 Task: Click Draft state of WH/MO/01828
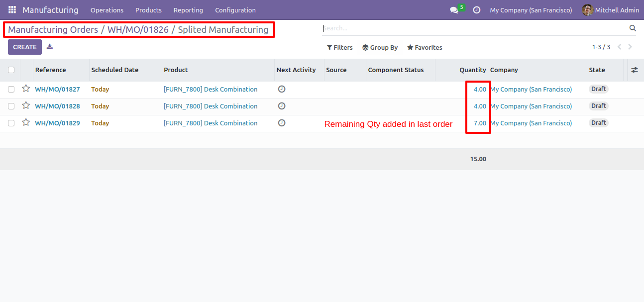(599, 106)
